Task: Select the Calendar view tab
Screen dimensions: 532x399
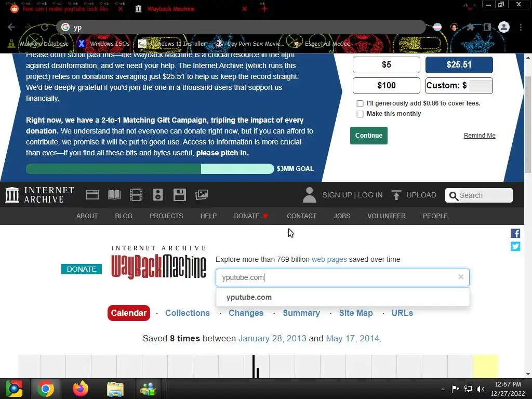Action: [x=129, y=313]
